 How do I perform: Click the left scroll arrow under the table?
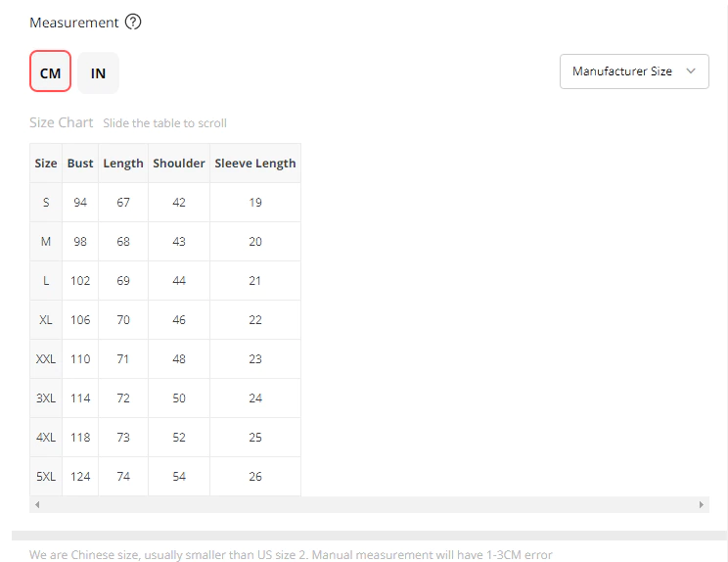click(x=37, y=504)
